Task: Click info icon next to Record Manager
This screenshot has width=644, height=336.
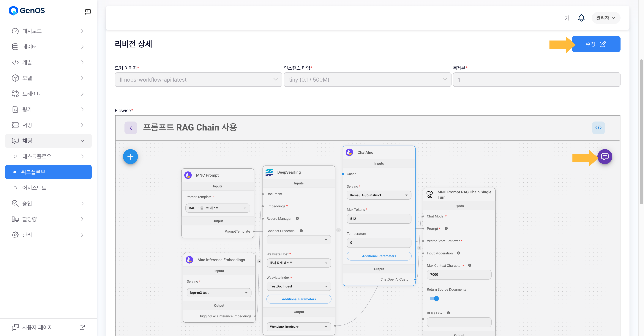Action: click(x=297, y=218)
